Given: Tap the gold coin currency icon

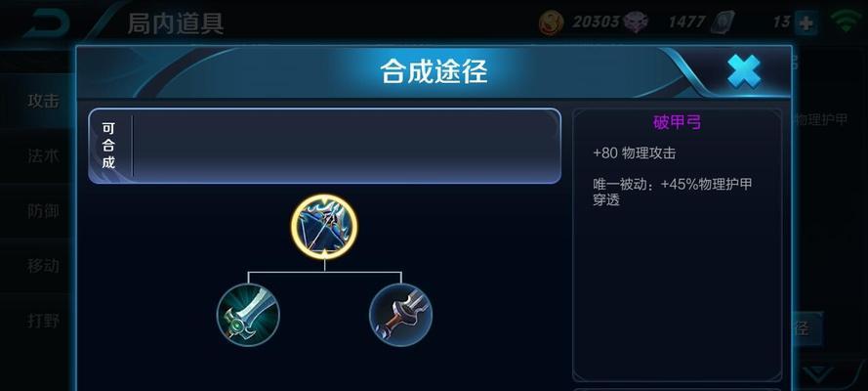Looking at the screenshot, I should 552,22.
